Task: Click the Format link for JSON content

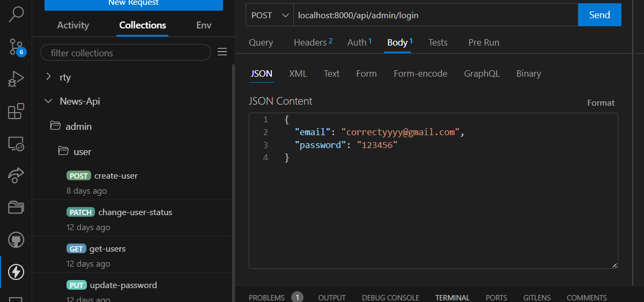Action: [601, 102]
